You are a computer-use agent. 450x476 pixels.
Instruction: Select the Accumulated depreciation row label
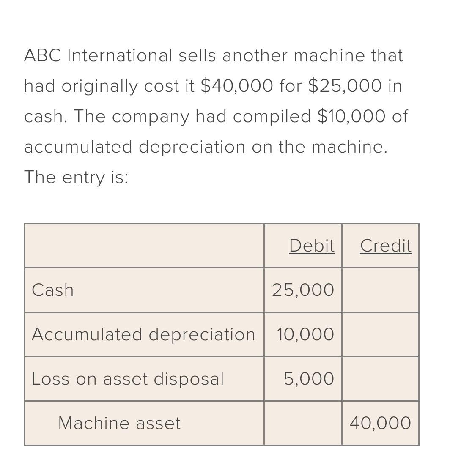click(143, 334)
